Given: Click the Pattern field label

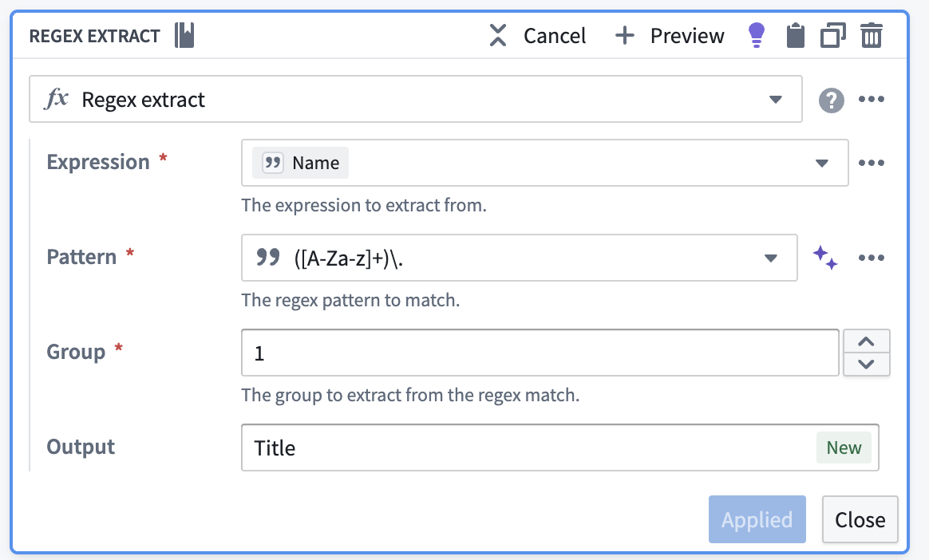Looking at the screenshot, I should coord(81,257).
